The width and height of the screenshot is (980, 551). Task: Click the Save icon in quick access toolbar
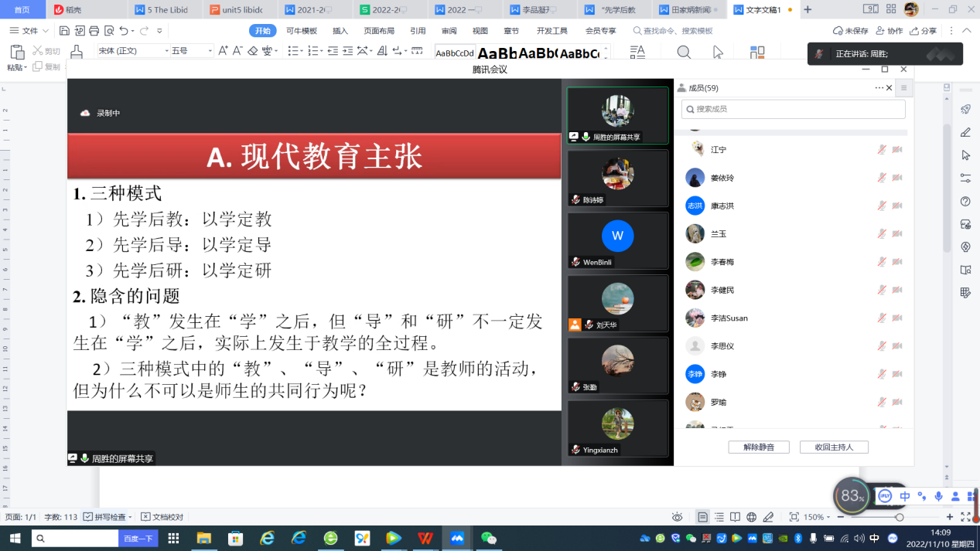(65, 31)
